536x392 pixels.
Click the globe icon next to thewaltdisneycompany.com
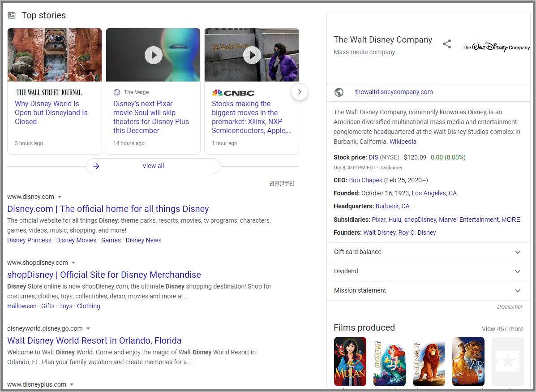pyautogui.click(x=339, y=92)
